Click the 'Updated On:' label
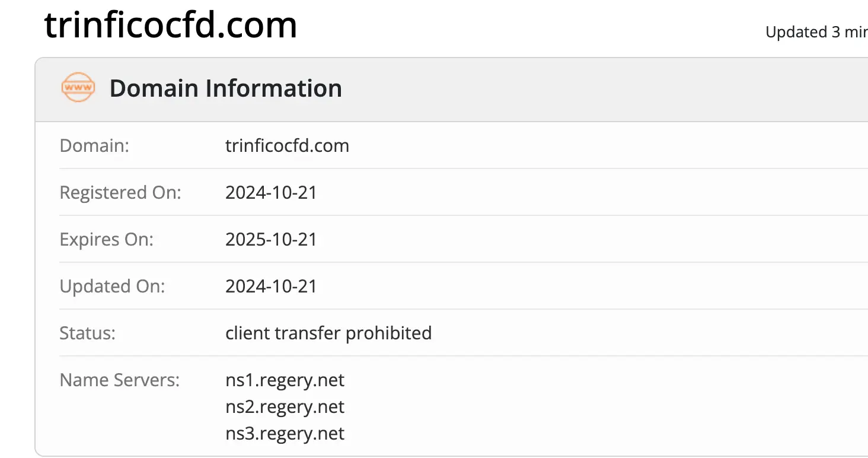This screenshot has height=458, width=868. (112, 286)
